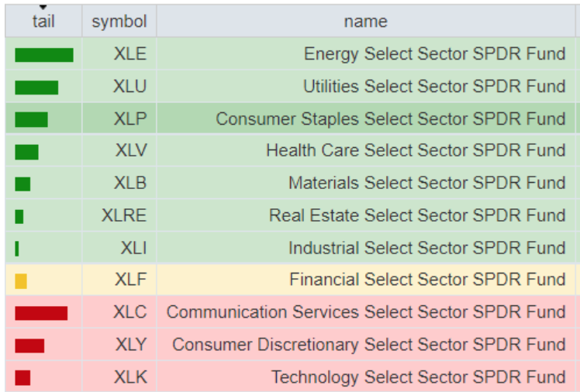This screenshot has width=580, height=392.
Task: Select the XLP symbol cell
Action: tap(129, 119)
